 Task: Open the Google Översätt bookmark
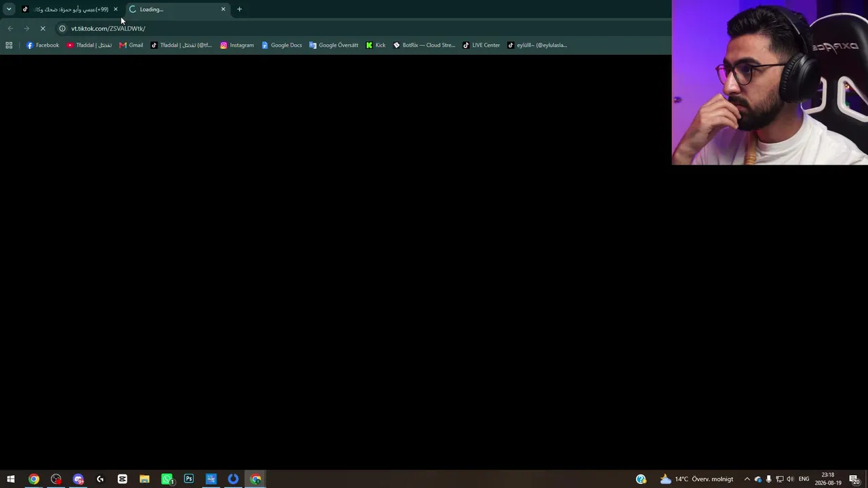point(334,45)
